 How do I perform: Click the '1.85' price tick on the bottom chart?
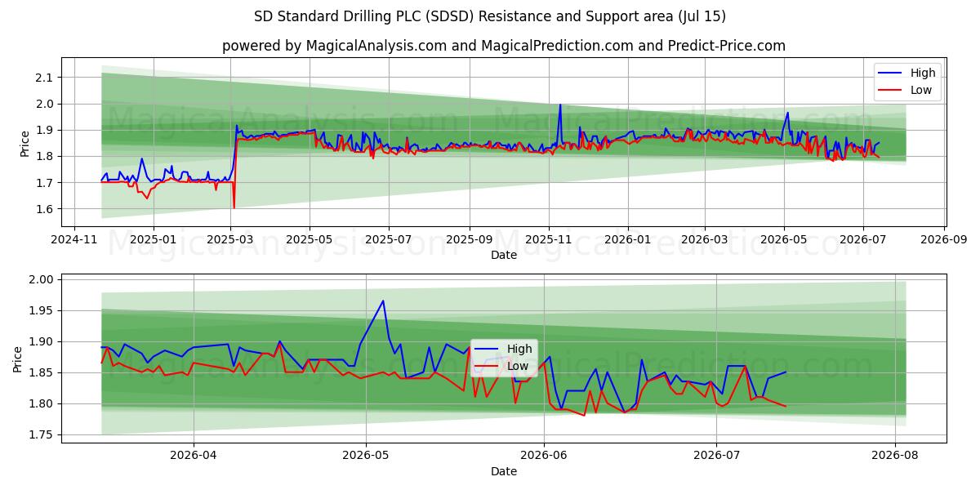point(42,372)
